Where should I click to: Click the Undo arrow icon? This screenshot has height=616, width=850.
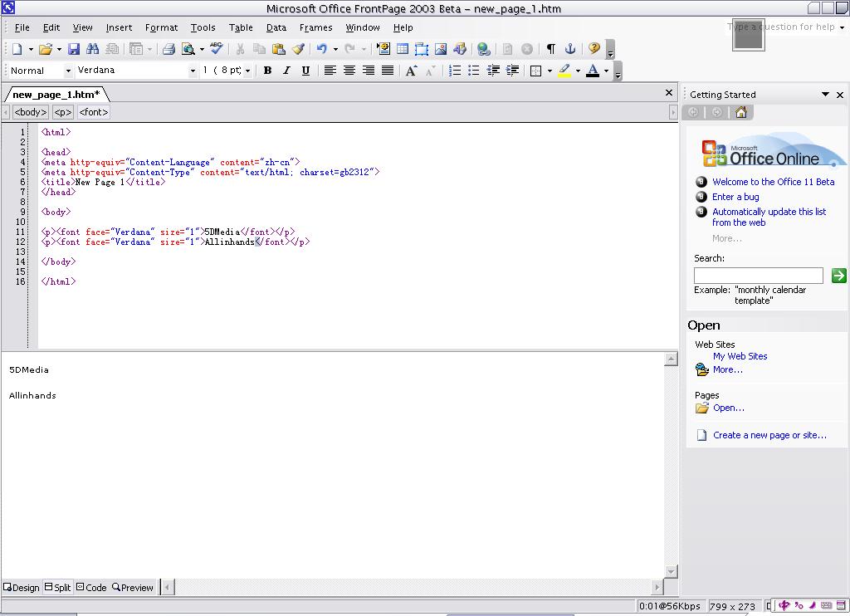pos(321,50)
